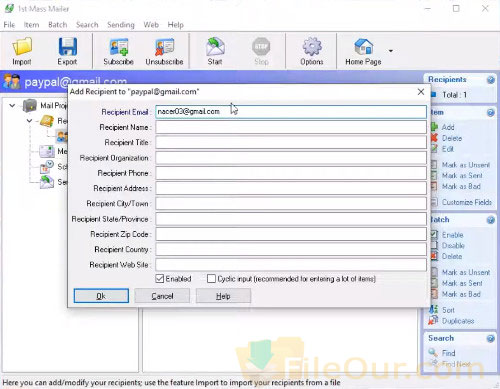This screenshot has height=389, width=500.
Task: Click the Duplicates option
Action: click(458, 321)
